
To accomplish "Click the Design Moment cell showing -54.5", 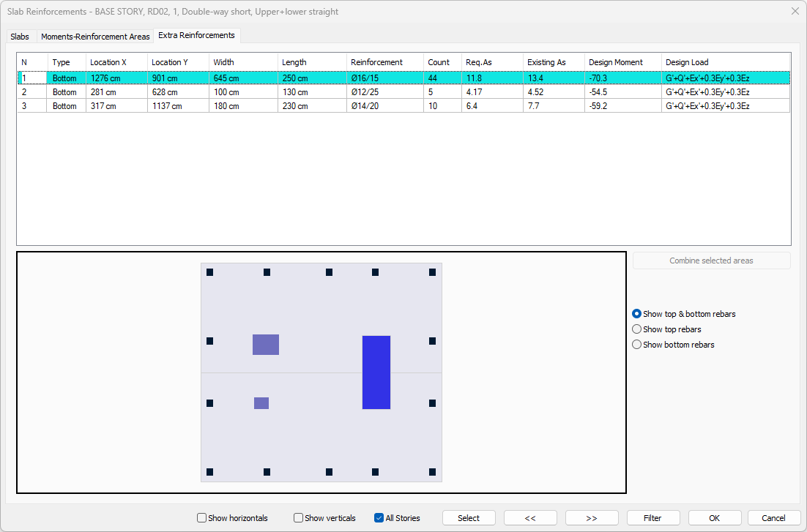I will click(622, 92).
